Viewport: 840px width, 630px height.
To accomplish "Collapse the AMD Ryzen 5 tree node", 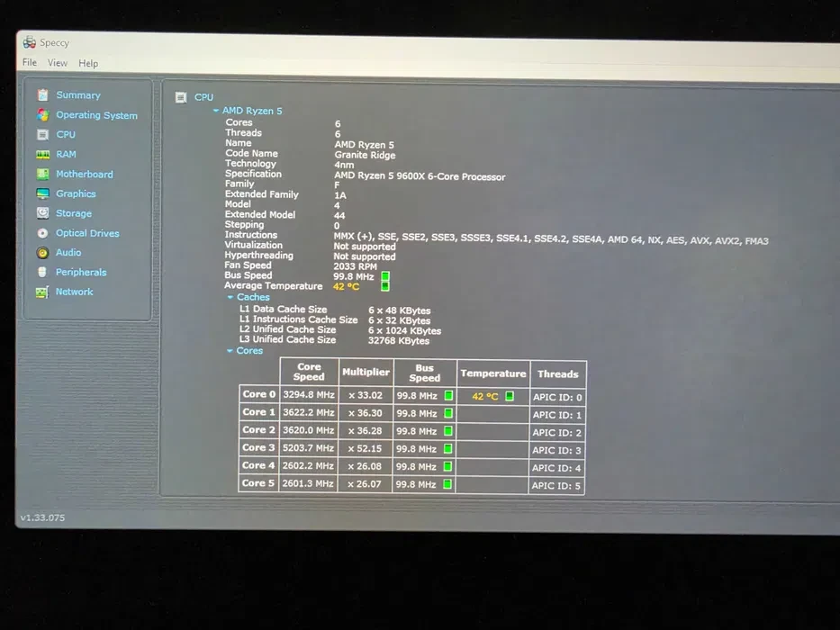I will pos(216,111).
